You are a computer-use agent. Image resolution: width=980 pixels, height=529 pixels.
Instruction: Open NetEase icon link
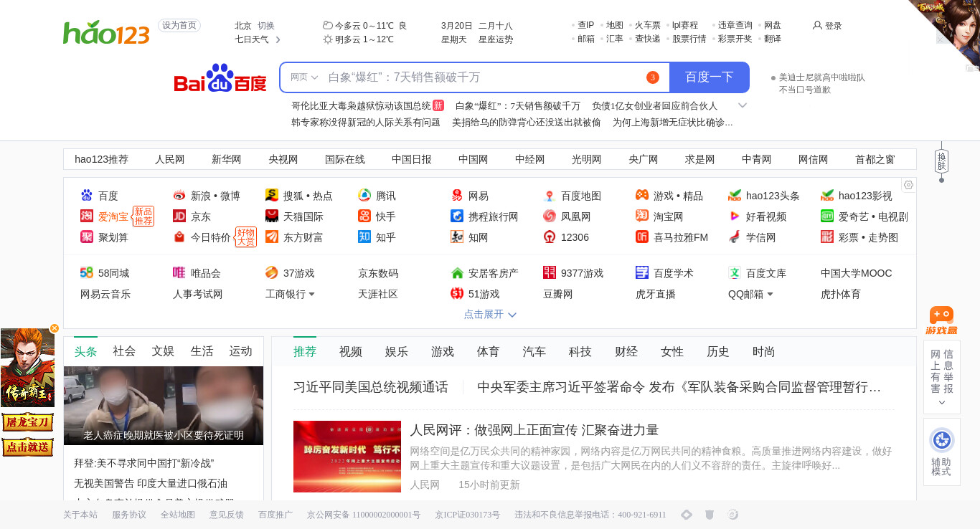click(x=457, y=196)
